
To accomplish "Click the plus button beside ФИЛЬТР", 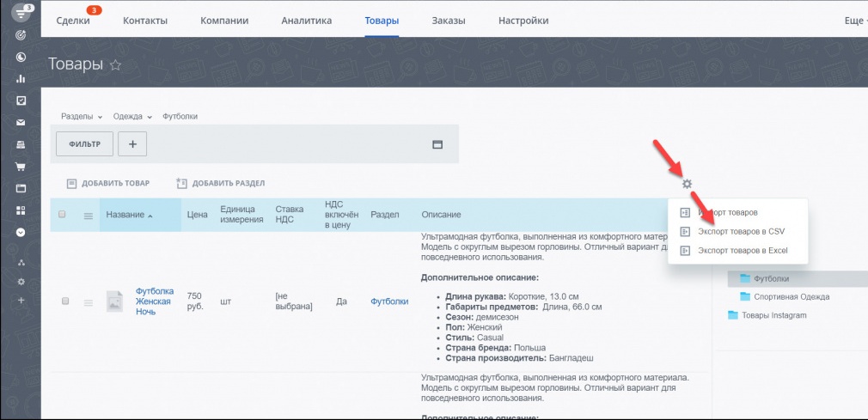I will [132, 144].
